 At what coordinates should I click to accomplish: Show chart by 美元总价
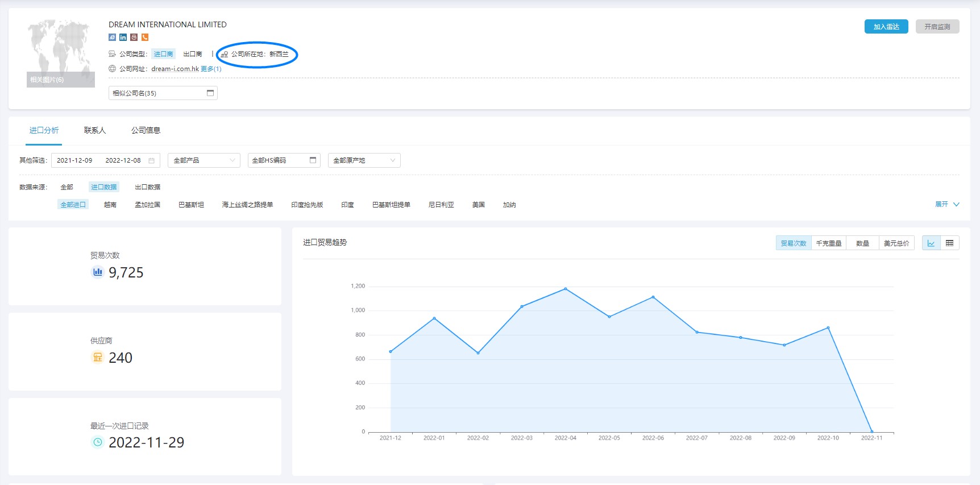pos(896,243)
